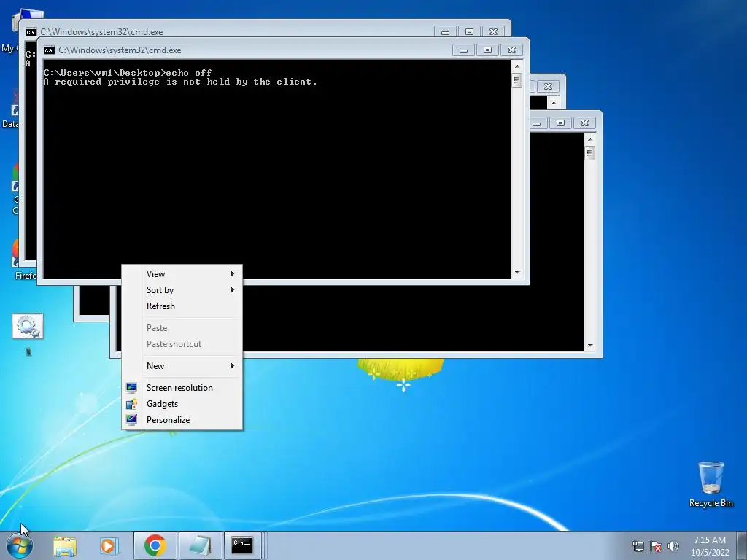Viewport: 747px width, 560px height.
Task: Click the Screen resolution monitor icon
Action: [131, 388]
